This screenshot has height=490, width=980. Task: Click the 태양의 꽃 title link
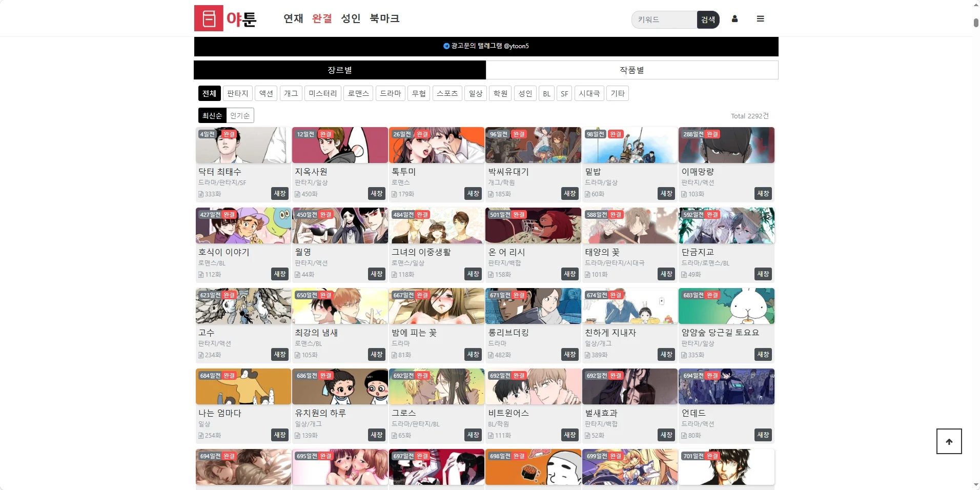coord(602,252)
